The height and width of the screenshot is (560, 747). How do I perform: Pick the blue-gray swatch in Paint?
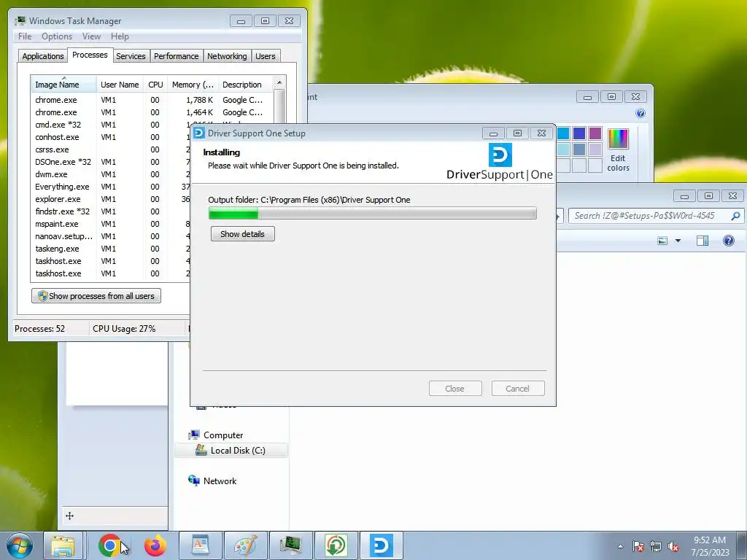pyautogui.click(x=579, y=149)
